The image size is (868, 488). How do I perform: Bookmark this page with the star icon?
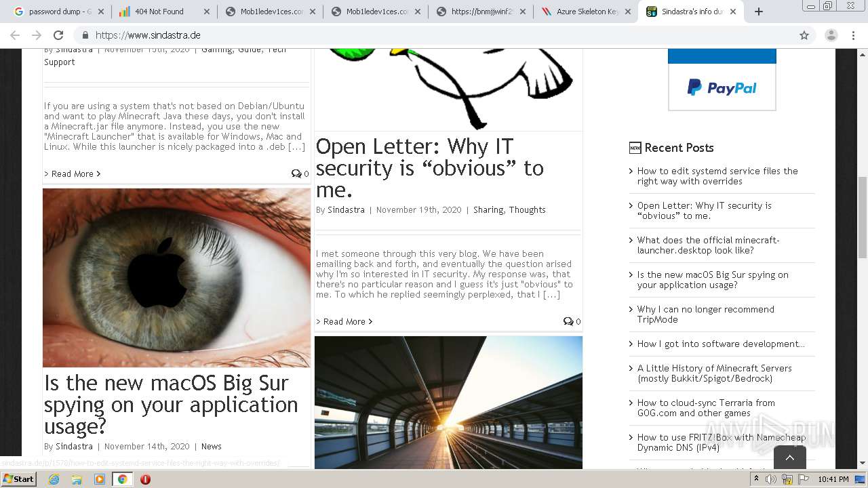coord(804,35)
